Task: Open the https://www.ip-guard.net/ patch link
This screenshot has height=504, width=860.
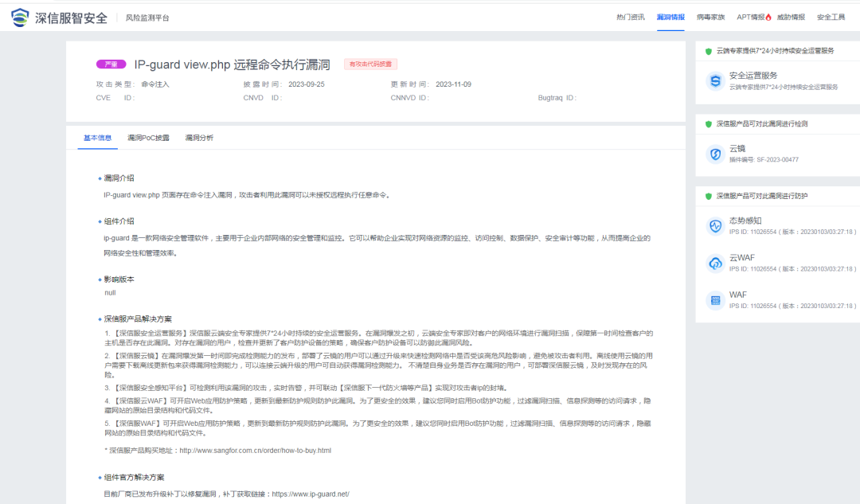Action: tap(311, 494)
